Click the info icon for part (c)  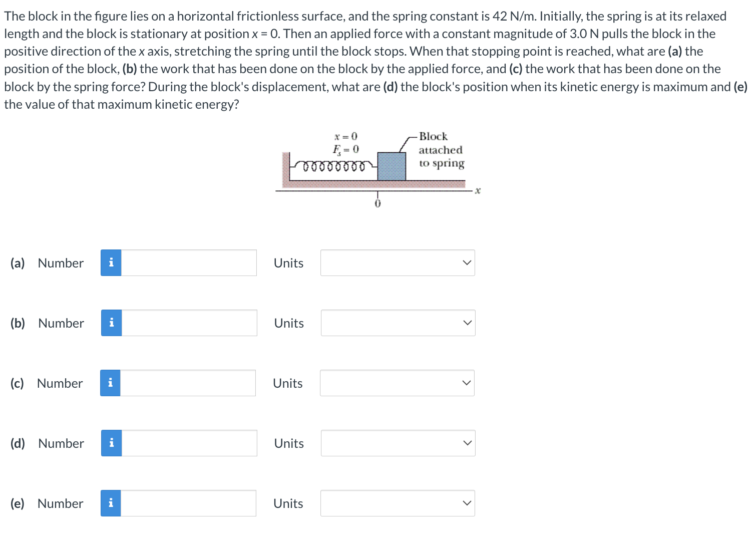click(110, 383)
